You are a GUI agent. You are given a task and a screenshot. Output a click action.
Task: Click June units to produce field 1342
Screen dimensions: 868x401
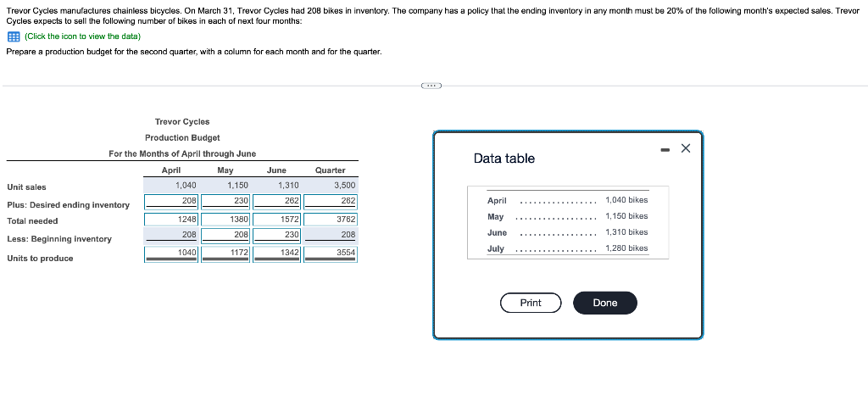coord(277,253)
